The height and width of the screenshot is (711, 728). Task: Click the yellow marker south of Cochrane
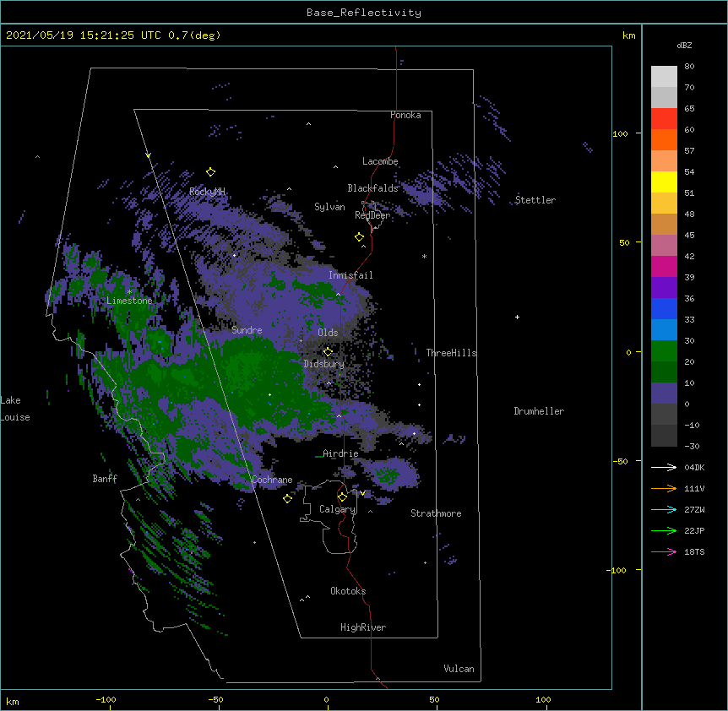pos(287,498)
